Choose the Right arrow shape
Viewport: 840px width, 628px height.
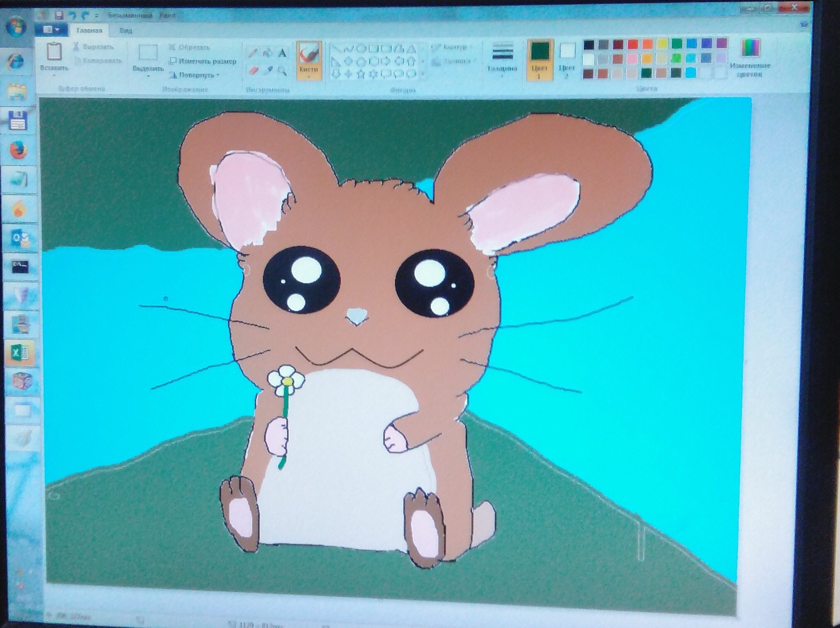[x=386, y=61]
